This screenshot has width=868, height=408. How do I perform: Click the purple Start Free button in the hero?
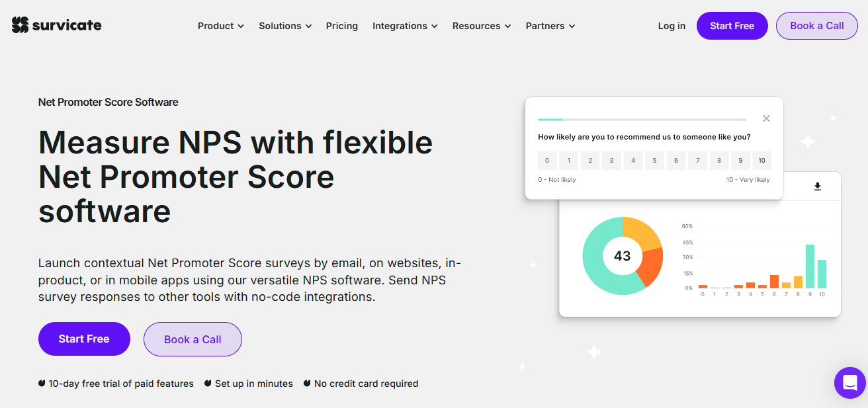pos(84,339)
